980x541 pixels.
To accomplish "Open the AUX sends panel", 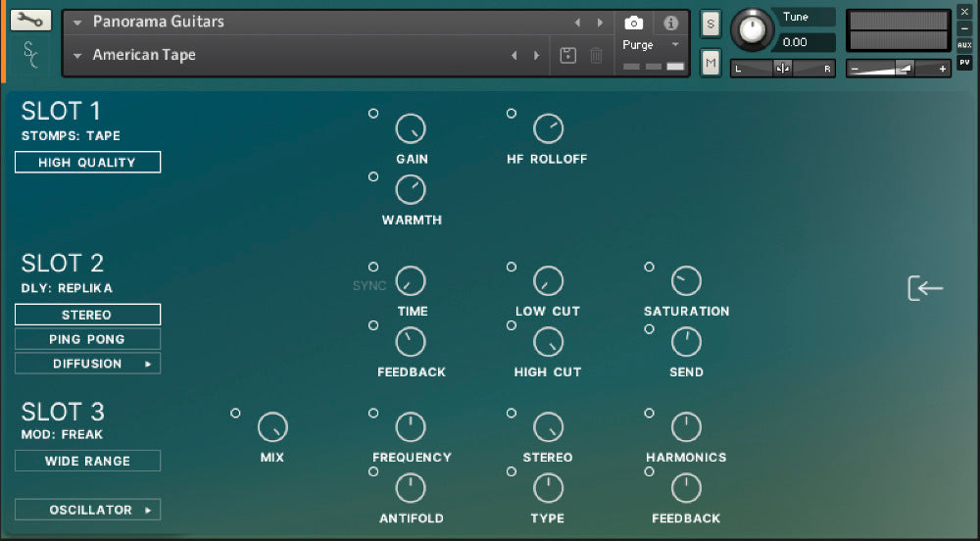I will 964,45.
